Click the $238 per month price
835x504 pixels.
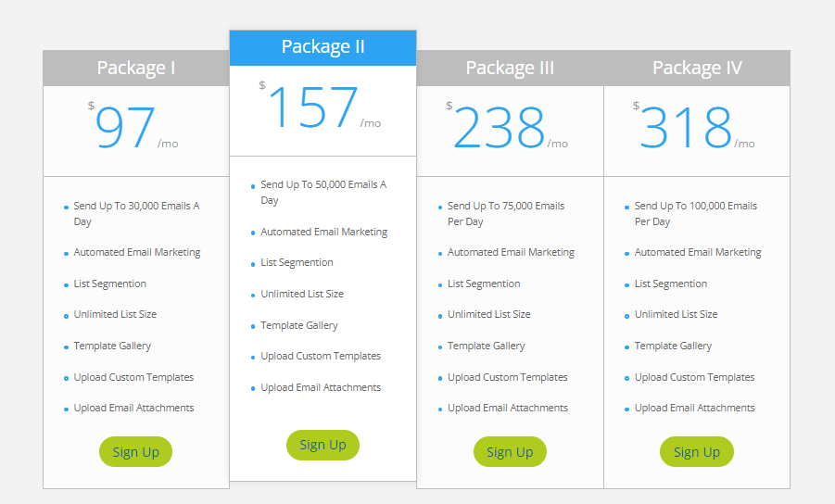click(500, 129)
